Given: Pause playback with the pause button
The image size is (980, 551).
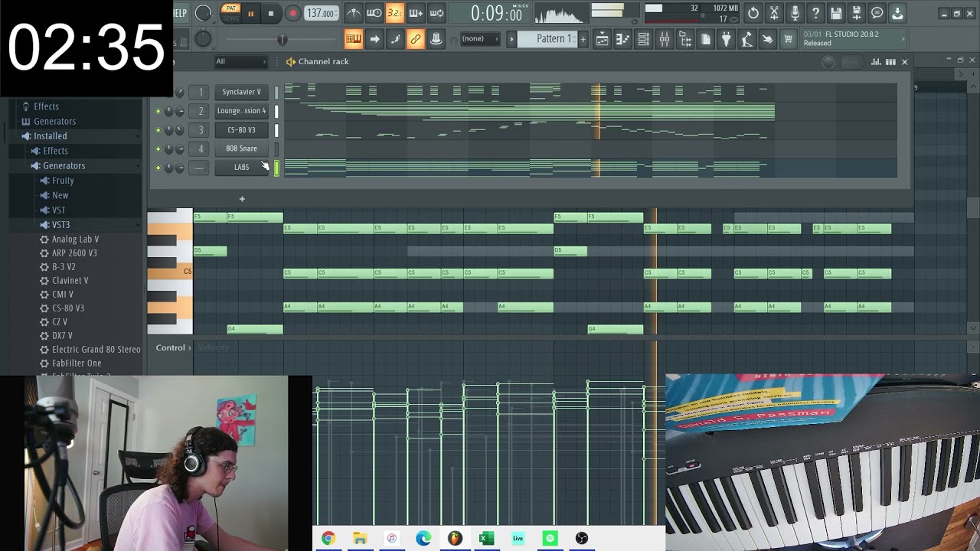Looking at the screenshot, I should point(250,13).
